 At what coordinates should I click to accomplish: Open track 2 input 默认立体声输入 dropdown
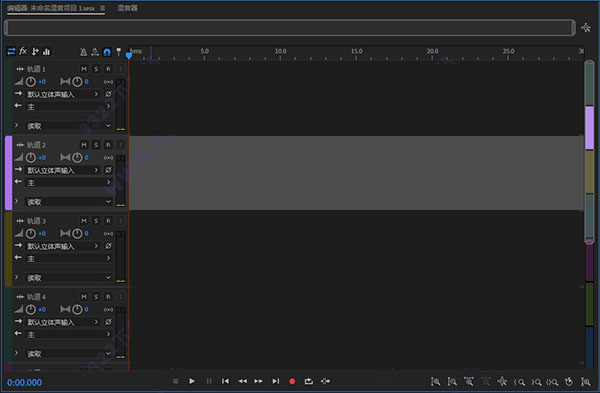click(x=63, y=170)
